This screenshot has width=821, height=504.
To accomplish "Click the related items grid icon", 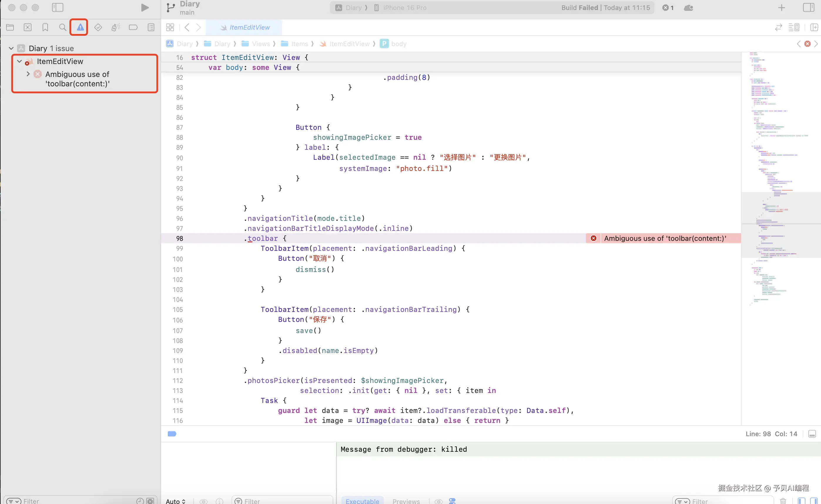I will (170, 27).
